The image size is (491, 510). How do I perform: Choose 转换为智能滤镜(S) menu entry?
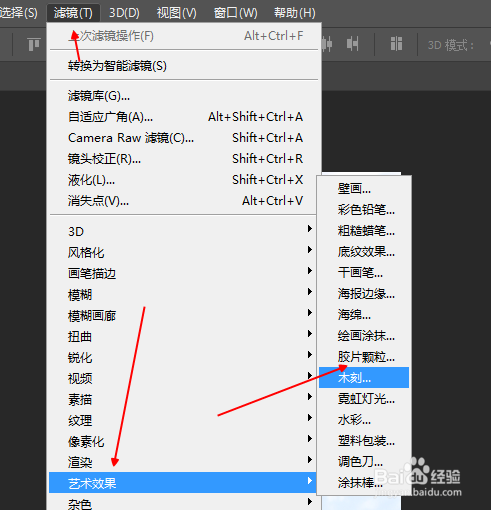point(183,66)
